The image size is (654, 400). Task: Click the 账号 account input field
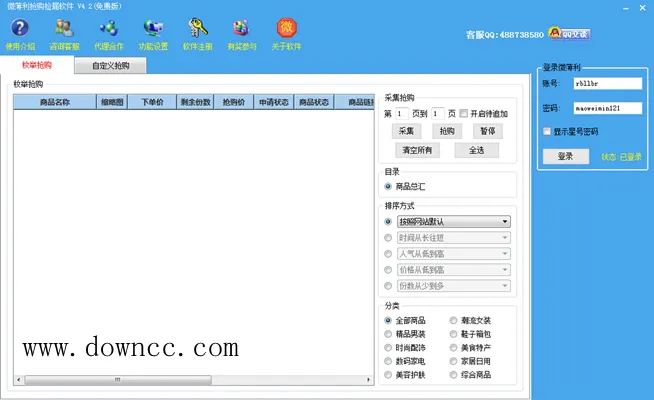[x=608, y=83]
